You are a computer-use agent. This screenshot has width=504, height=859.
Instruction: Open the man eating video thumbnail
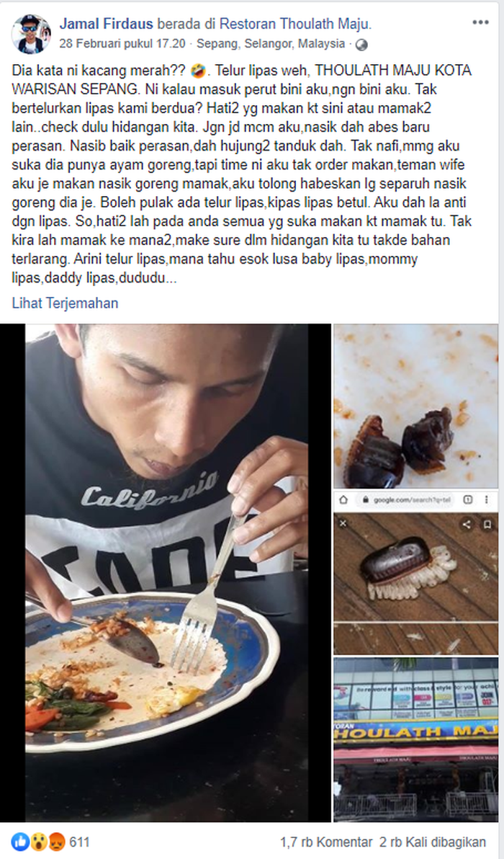pyautogui.click(x=166, y=572)
